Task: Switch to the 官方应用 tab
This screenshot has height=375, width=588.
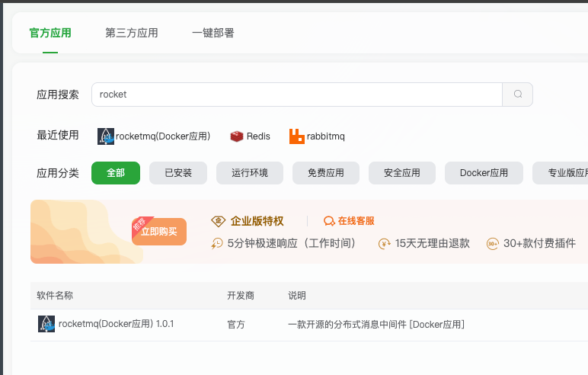Action: tap(50, 33)
